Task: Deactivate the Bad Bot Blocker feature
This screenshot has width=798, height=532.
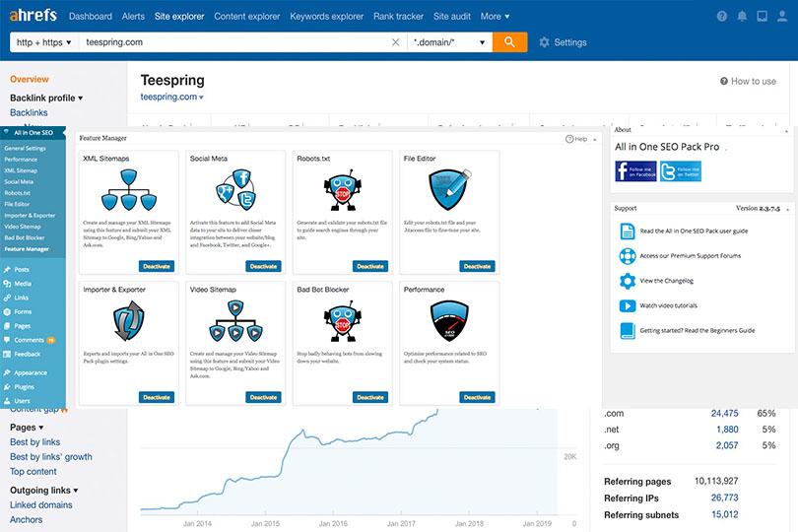Action: click(370, 397)
